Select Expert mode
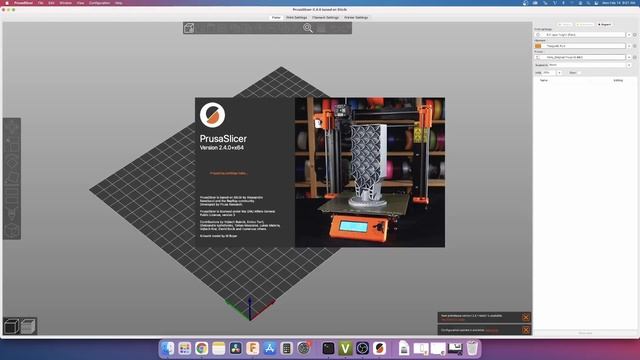The width and height of the screenshot is (640, 360). coord(604,24)
